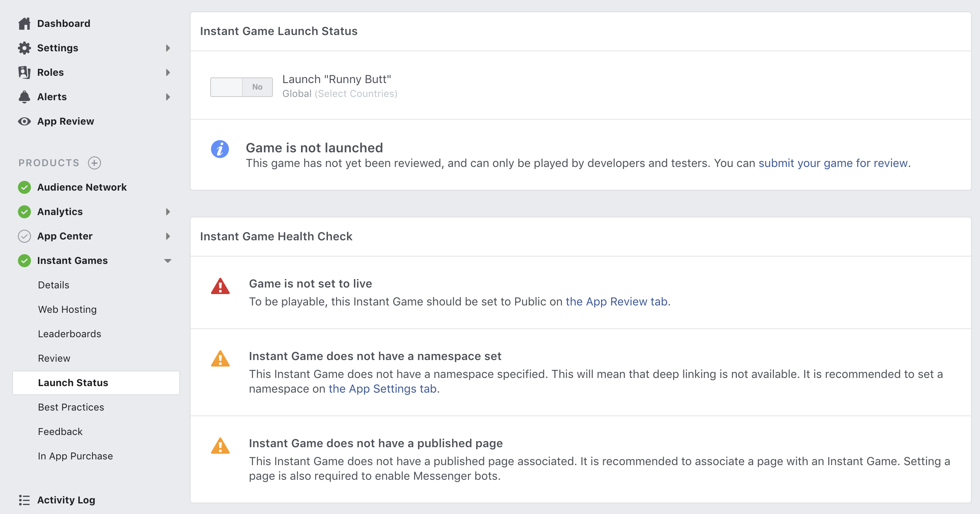Open the Settings menu item

pos(58,48)
